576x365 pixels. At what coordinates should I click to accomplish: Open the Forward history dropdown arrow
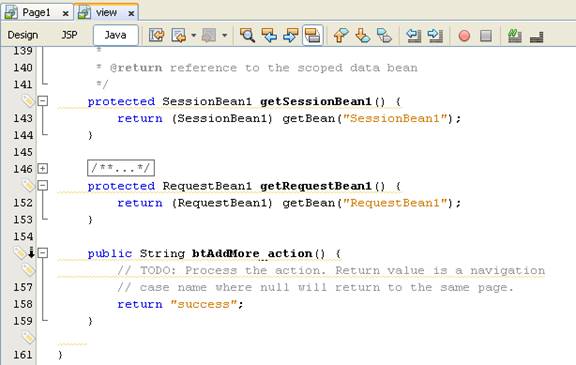224,36
